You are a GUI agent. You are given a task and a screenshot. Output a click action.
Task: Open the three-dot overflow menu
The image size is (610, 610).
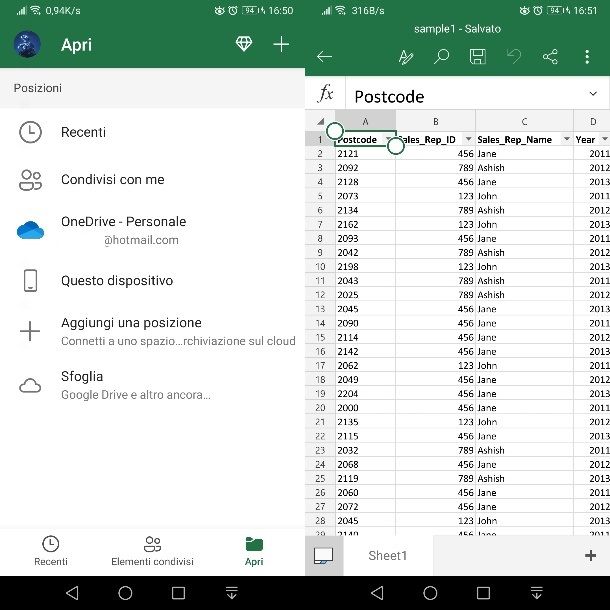point(587,57)
